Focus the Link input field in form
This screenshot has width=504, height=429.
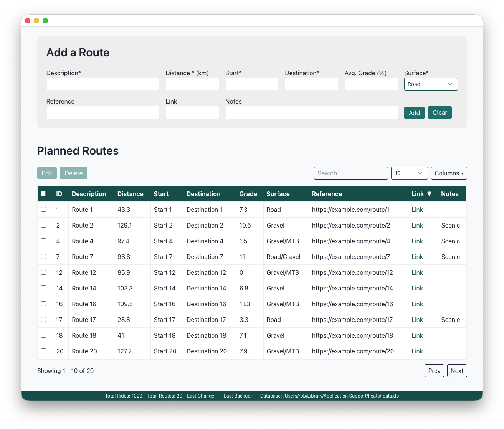[192, 112]
